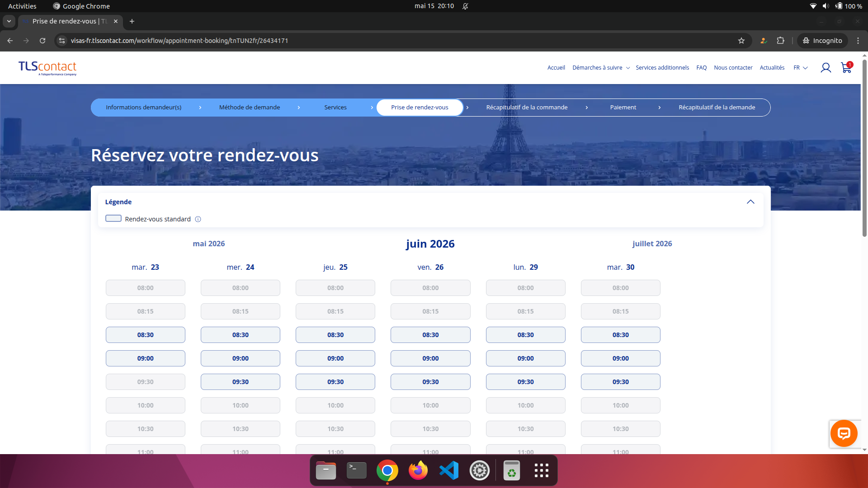Go back to previous page in Chrome

10,41
